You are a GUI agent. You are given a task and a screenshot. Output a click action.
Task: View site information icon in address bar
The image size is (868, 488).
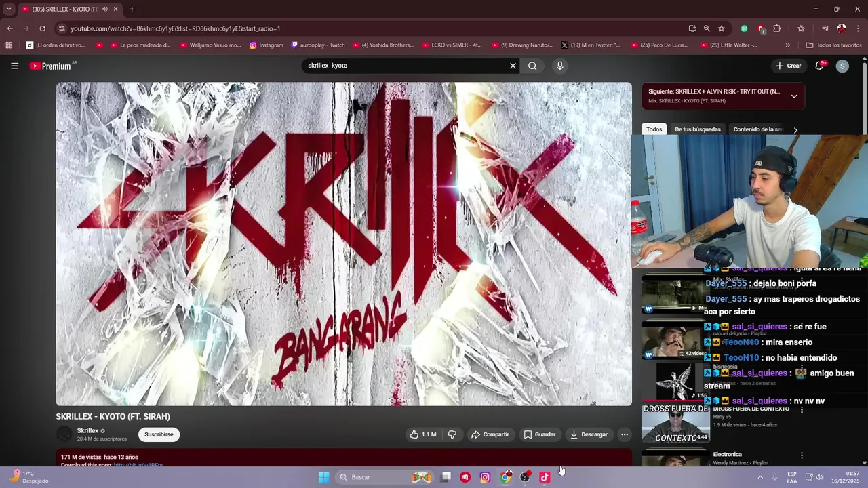[62, 28]
